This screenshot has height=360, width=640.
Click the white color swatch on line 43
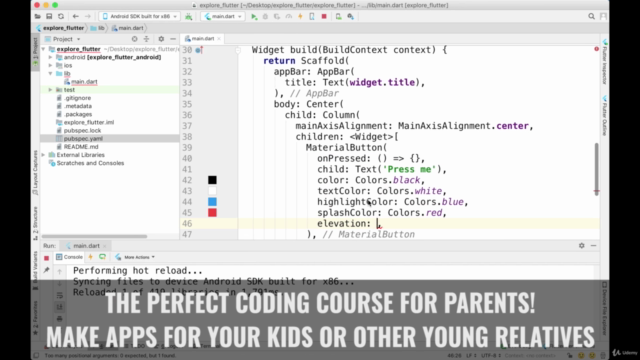(x=212, y=191)
